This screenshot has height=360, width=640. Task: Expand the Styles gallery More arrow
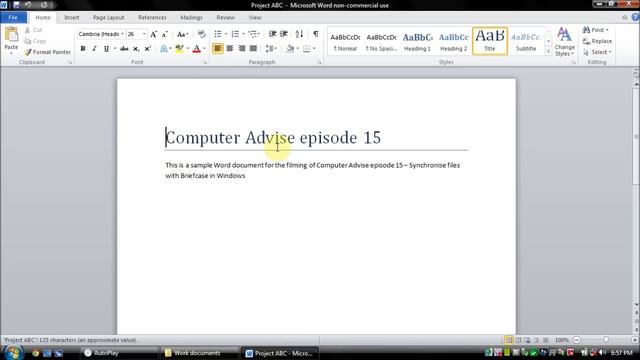548,52
